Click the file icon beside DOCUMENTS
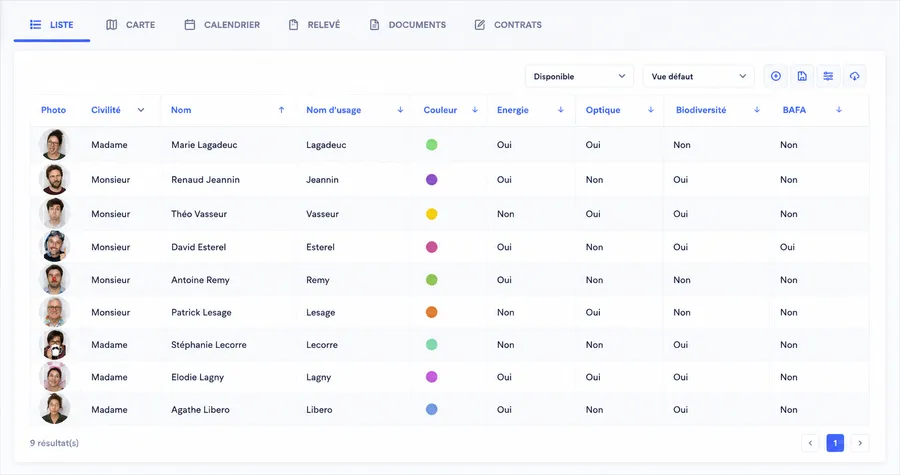Image resolution: width=900 pixels, height=475 pixels. click(374, 25)
